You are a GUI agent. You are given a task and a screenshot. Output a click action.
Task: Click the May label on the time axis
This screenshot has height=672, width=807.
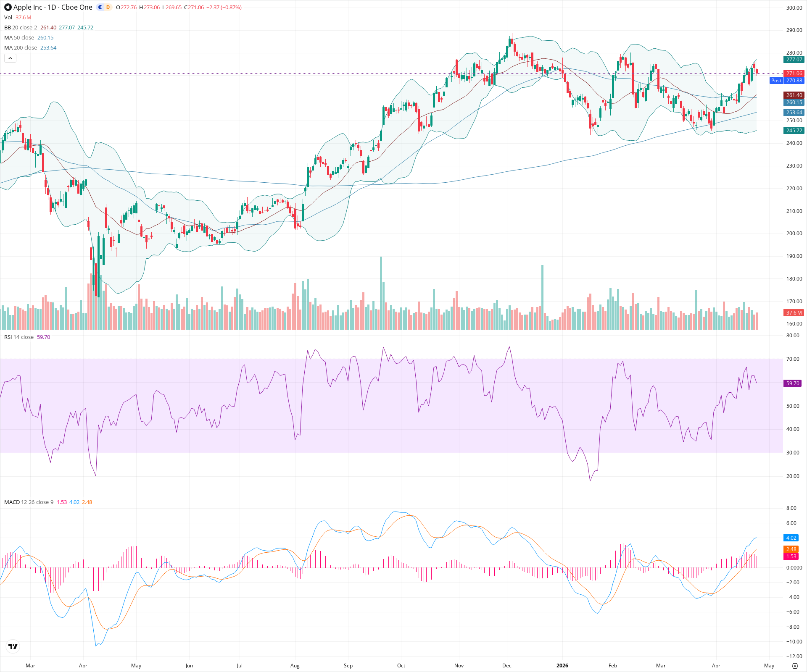pyautogui.click(x=769, y=666)
